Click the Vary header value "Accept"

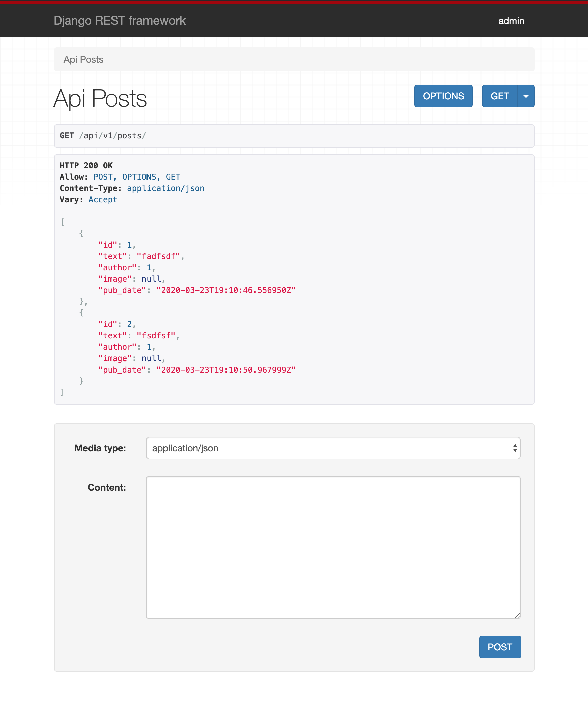pos(103,200)
